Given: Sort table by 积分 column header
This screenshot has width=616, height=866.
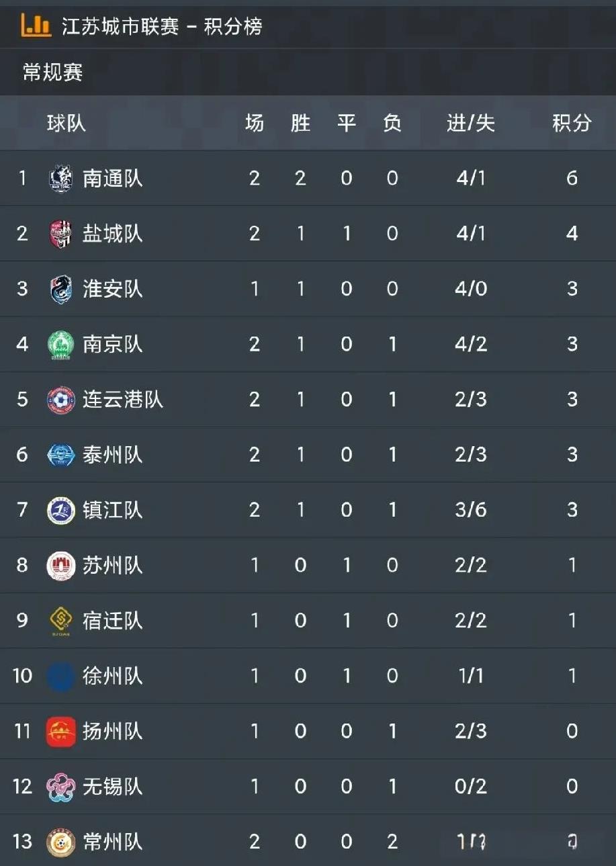Looking at the screenshot, I should [x=572, y=123].
